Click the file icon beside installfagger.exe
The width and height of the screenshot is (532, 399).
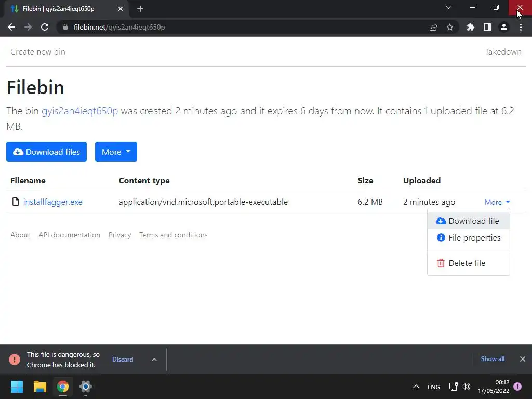click(15, 202)
